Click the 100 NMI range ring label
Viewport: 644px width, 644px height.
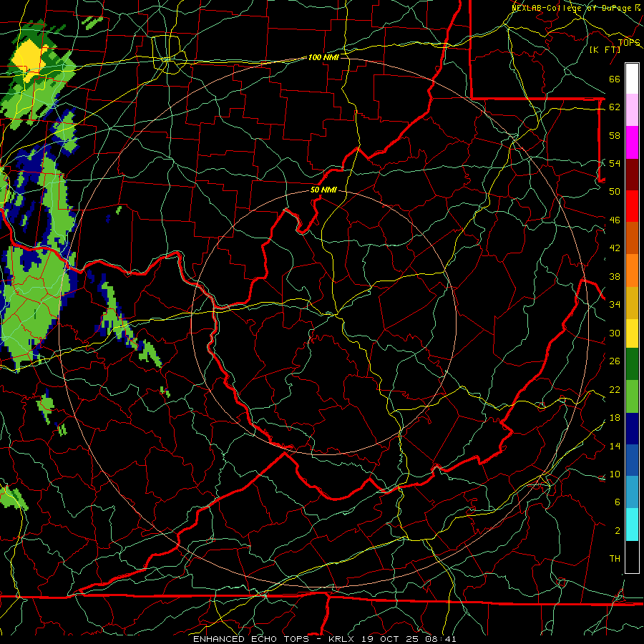(x=323, y=57)
